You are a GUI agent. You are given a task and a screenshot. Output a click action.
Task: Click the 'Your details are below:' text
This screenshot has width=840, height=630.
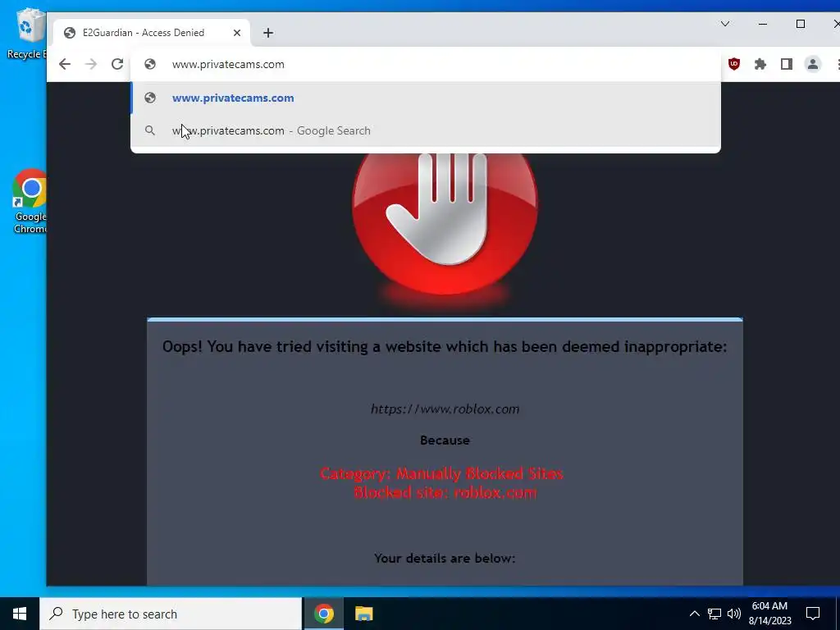(x=445, y=558)
